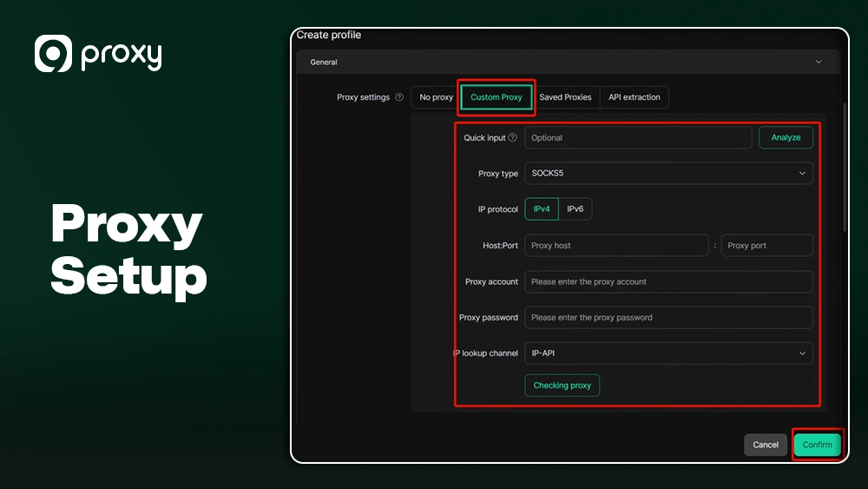Switch to Saved Proxies tab
The image size is (868, 489).
tap(565, 97)
